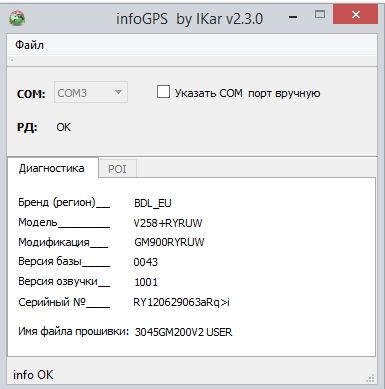The height and width of the screenshot is (389, 385).
Task: Select the modification value GM900RYRUW
Action: 169,242
